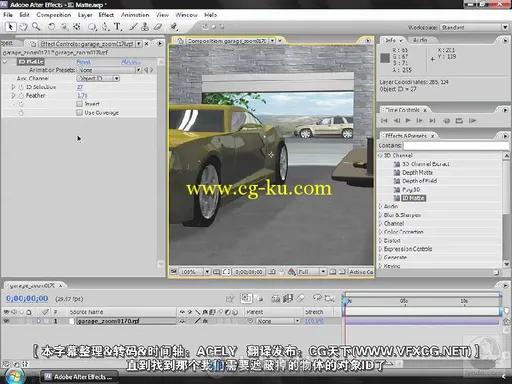
Task: Click the take snapshot camera icon
Action: point(272,272)
